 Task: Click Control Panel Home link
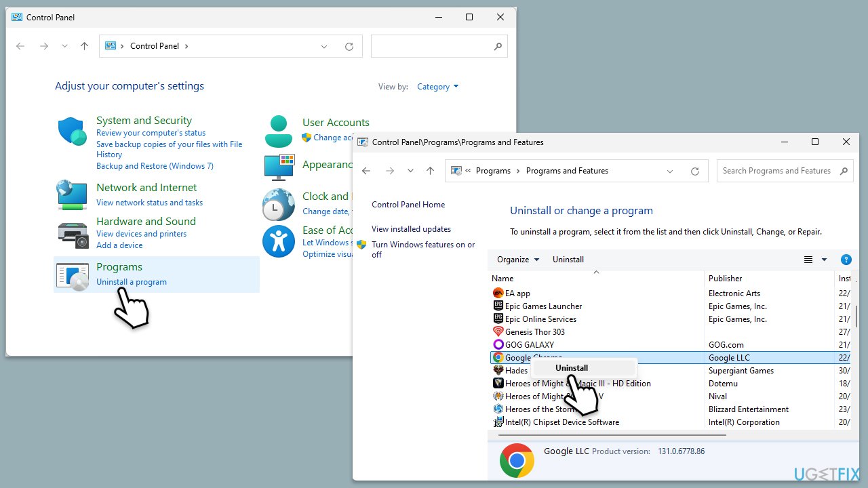tap(408, 205)
